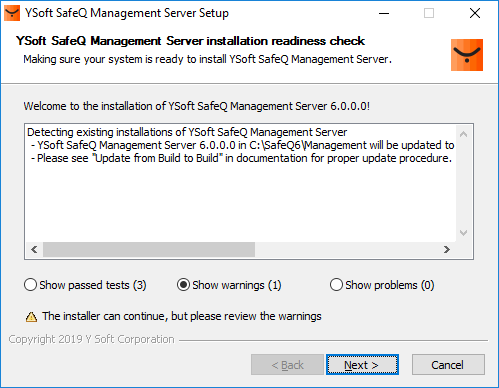The image size is (499, 388).
Task: Click the installer can continue warning message
Action: pyautogui.click(x=182, y=316)
